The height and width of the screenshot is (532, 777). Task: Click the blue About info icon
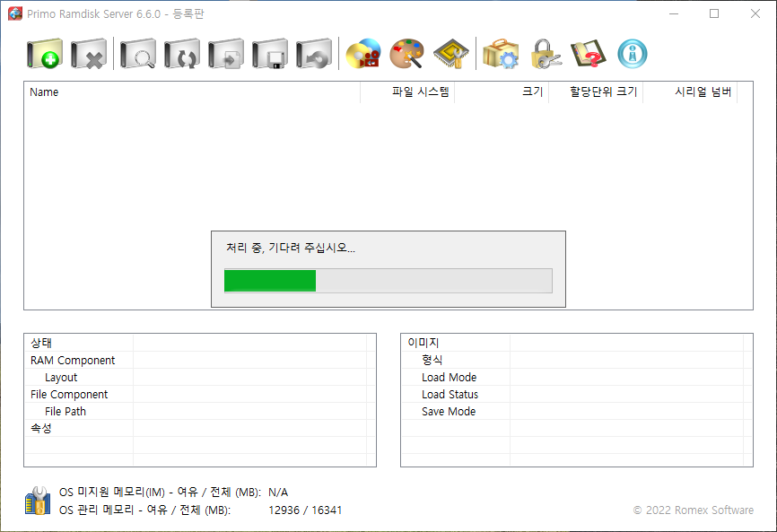point(633,54)
